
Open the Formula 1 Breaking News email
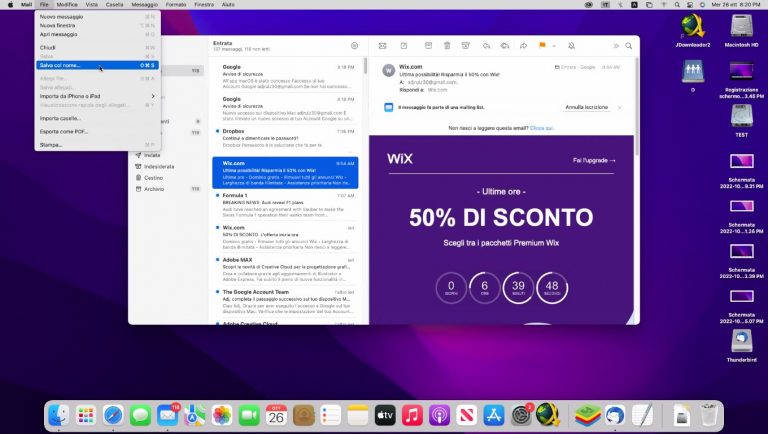[x=286, y=205]
